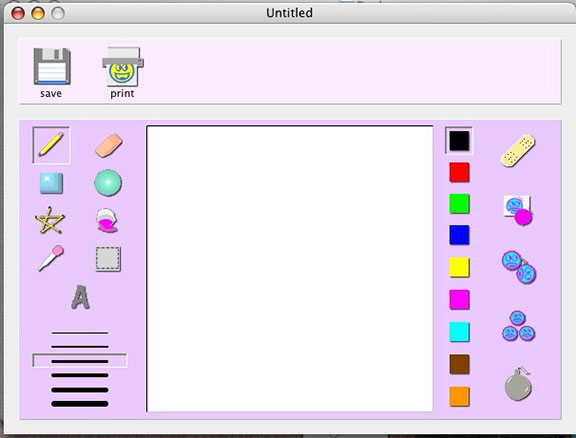
Task: Click the three blue faces icon
Action: click(518, 326)
